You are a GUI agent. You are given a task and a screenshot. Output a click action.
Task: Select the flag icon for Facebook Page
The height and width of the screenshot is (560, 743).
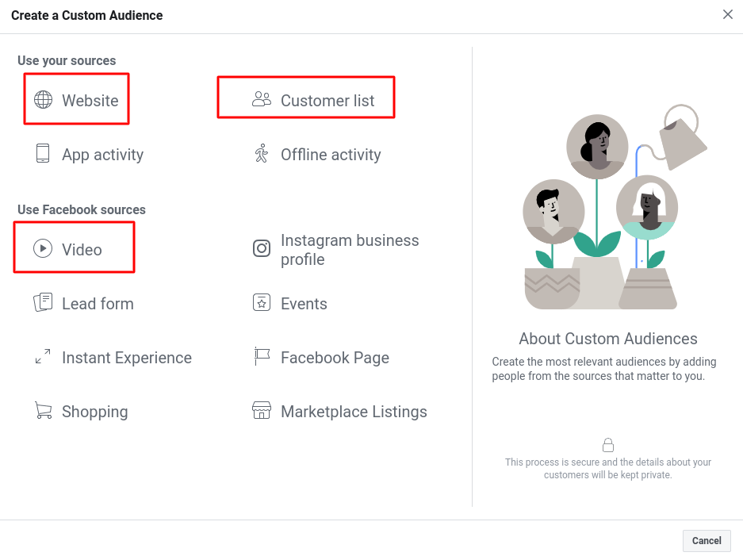click(261, 357)
